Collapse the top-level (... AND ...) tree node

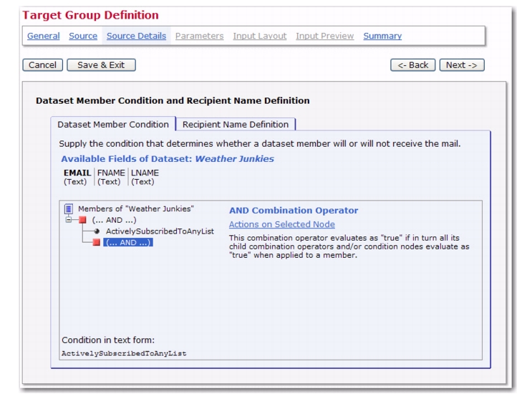click(x=69, y=220)
